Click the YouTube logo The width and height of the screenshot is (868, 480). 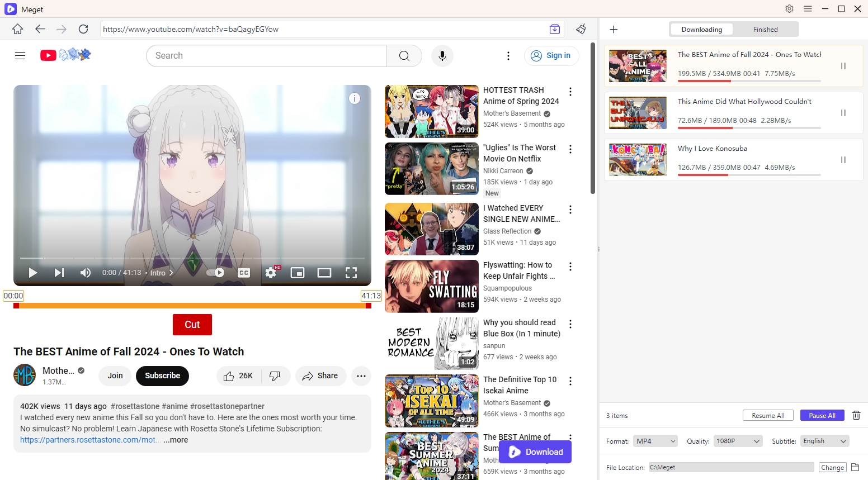pyautogui.click(x=65, y=55)
